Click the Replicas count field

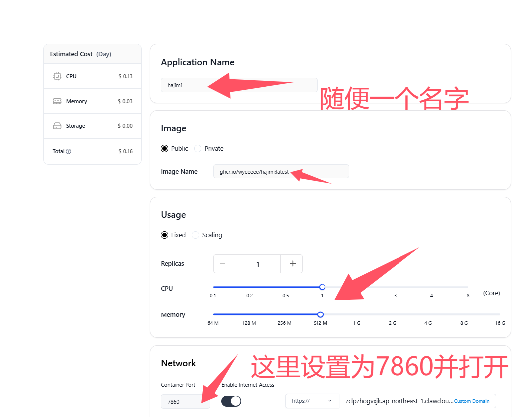(x=258, y=264)
